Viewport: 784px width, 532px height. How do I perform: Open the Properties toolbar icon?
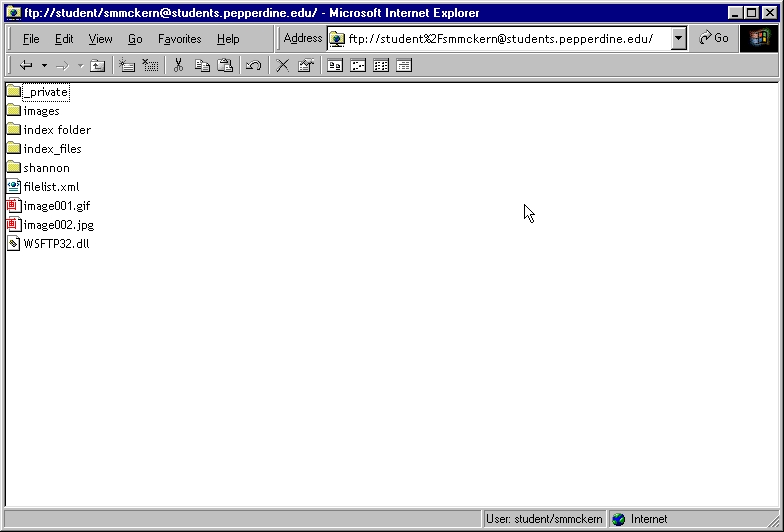(306, 66)
